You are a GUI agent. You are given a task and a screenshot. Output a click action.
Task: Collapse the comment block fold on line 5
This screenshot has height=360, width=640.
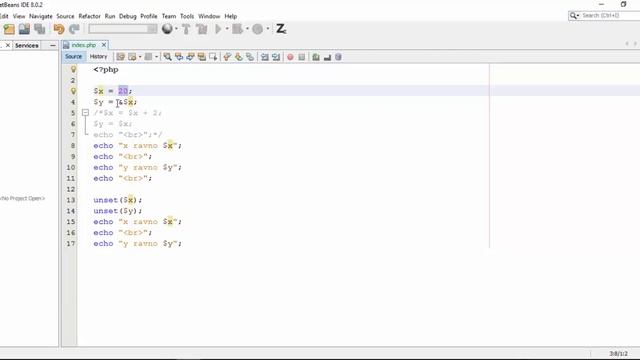(x=85, y=113)
